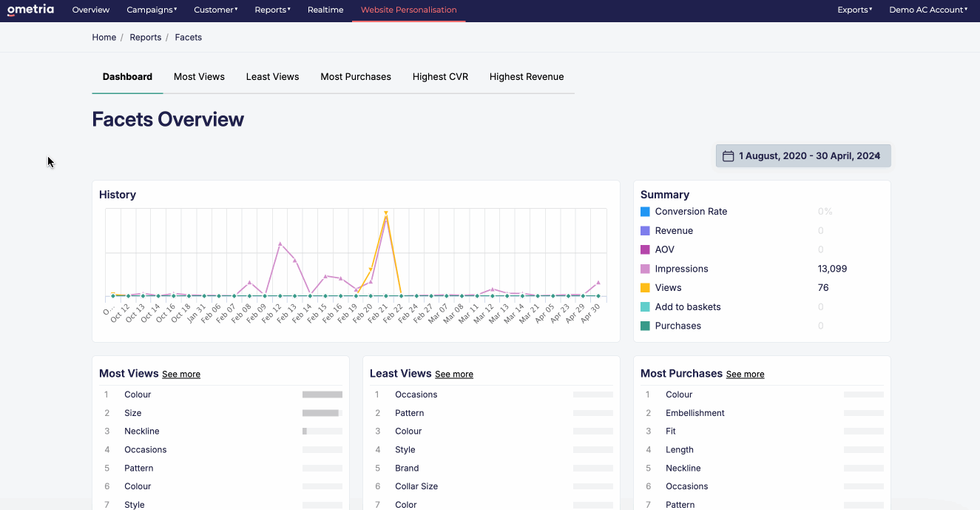This screenshot has width=980, height=510.
Task: Select Realtime in the top navigation
Action: (x=325, y=10)
